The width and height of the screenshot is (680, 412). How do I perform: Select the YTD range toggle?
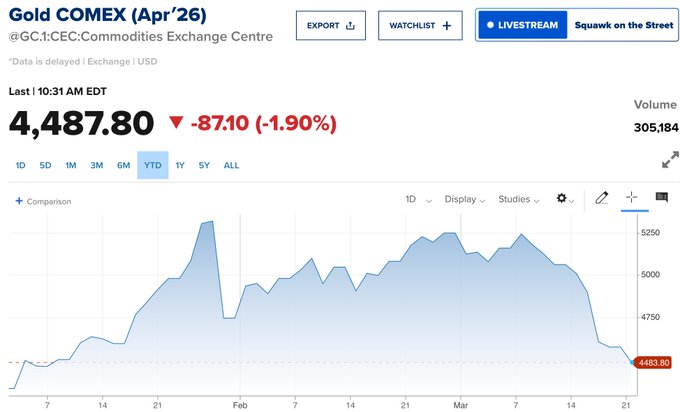(x=152, y=165)
